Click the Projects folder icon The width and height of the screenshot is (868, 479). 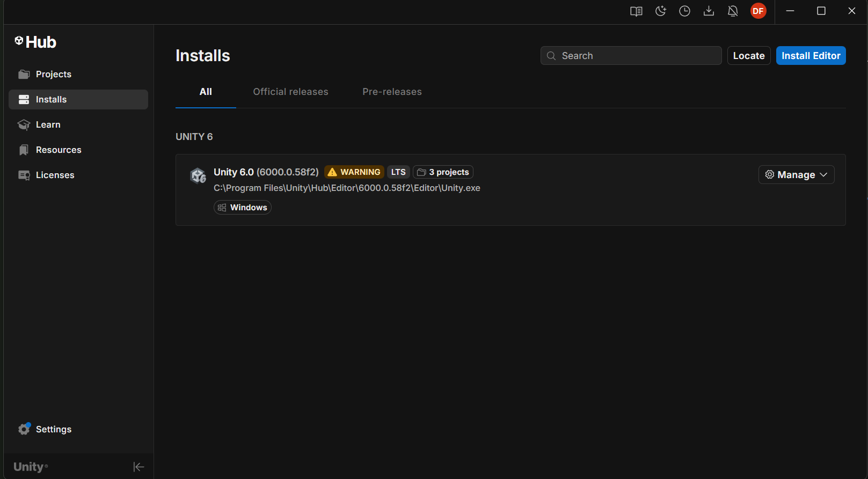point(24,74)
